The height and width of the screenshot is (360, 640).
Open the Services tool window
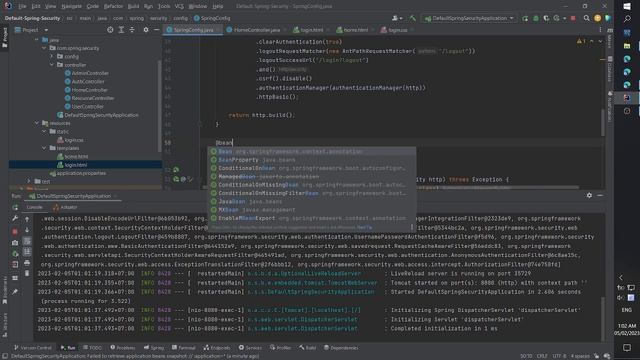pyautogui.click(x=250, y=348)
